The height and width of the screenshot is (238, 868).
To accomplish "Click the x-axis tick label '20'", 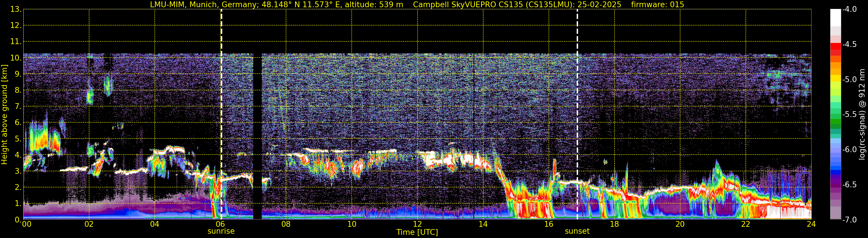I will coord(680,224).
